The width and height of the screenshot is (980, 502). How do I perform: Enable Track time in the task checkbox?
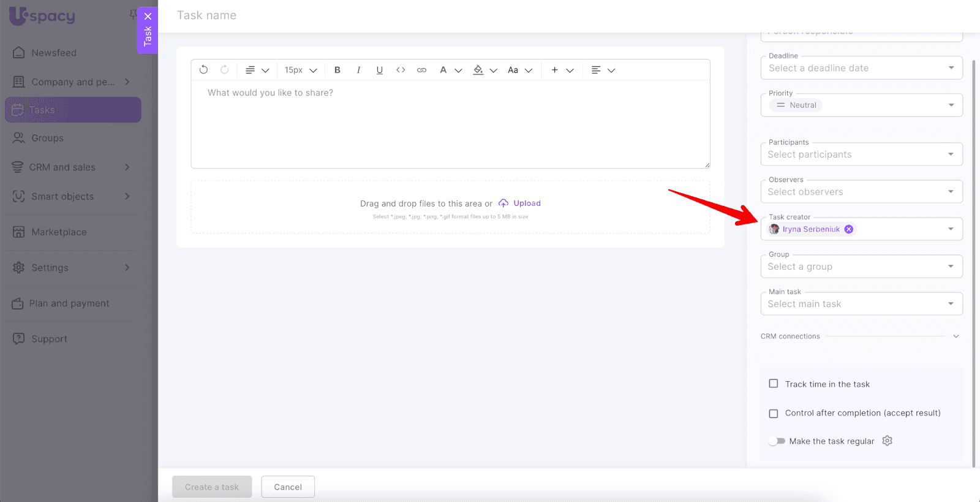coord(774,384)
